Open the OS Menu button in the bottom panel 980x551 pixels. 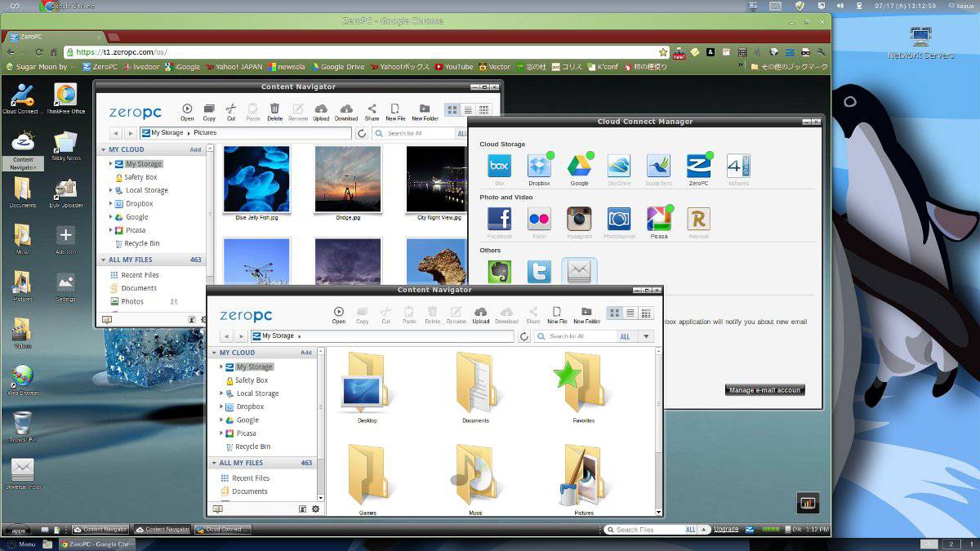(21, 544)
